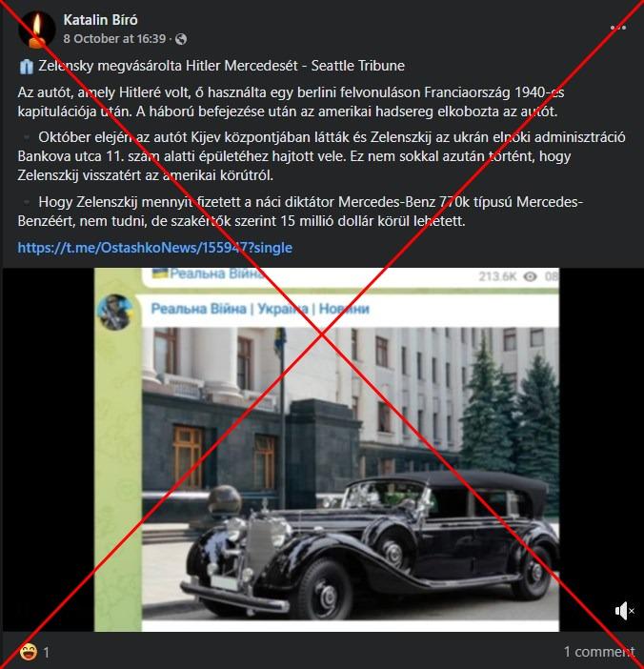
Task: Click the 8 October at 16:39 timestamp
Action: tap(114, 39)
